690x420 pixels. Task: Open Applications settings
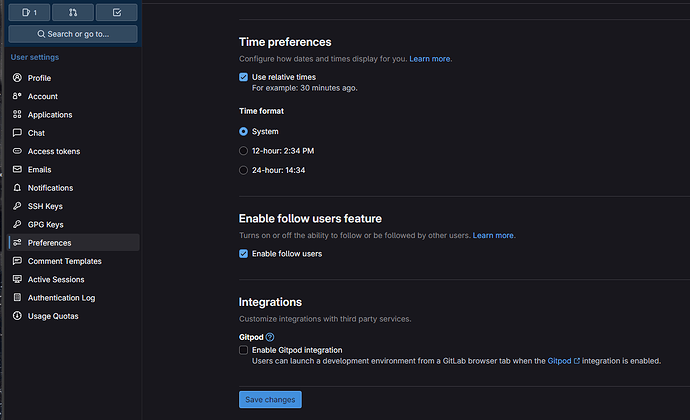pyautogui.click(x=74, y=114)
